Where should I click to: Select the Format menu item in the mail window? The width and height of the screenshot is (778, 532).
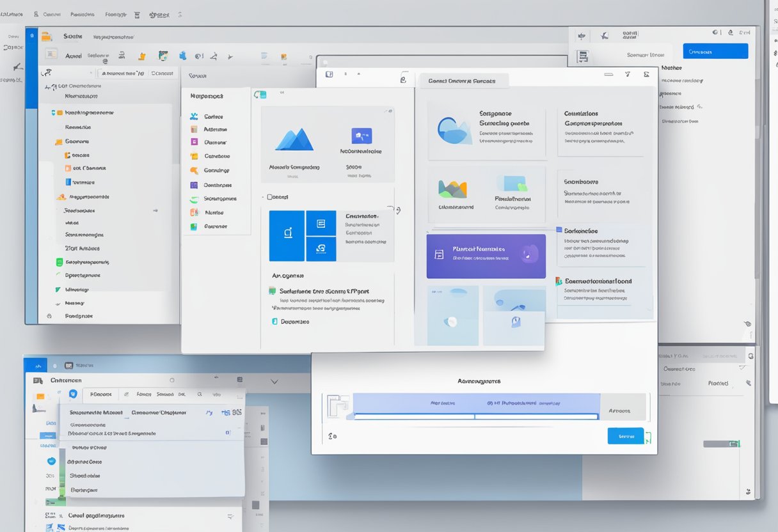click(x=143, y=395)
